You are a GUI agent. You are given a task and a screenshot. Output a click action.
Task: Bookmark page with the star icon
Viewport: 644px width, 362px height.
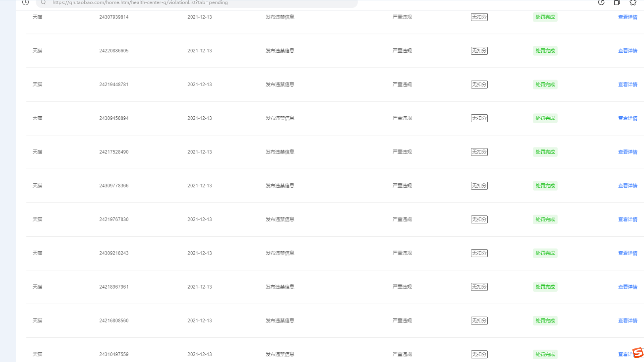633,2
